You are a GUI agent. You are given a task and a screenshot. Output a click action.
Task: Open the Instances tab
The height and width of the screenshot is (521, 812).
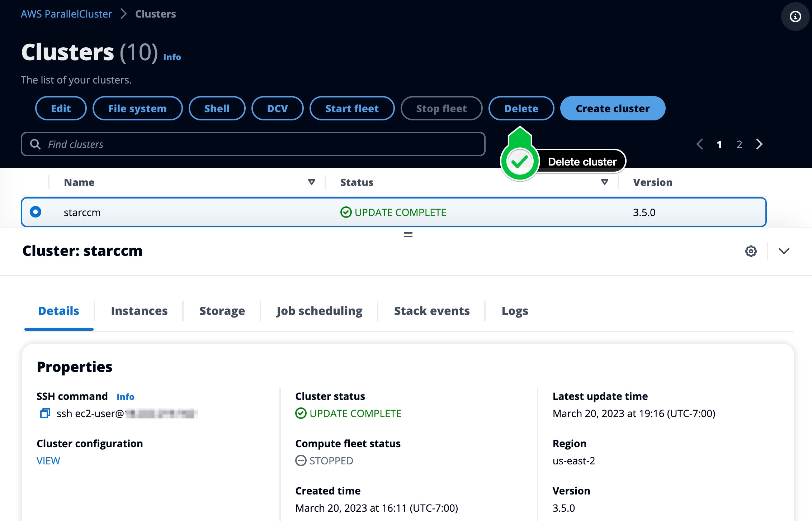[139, 311]
